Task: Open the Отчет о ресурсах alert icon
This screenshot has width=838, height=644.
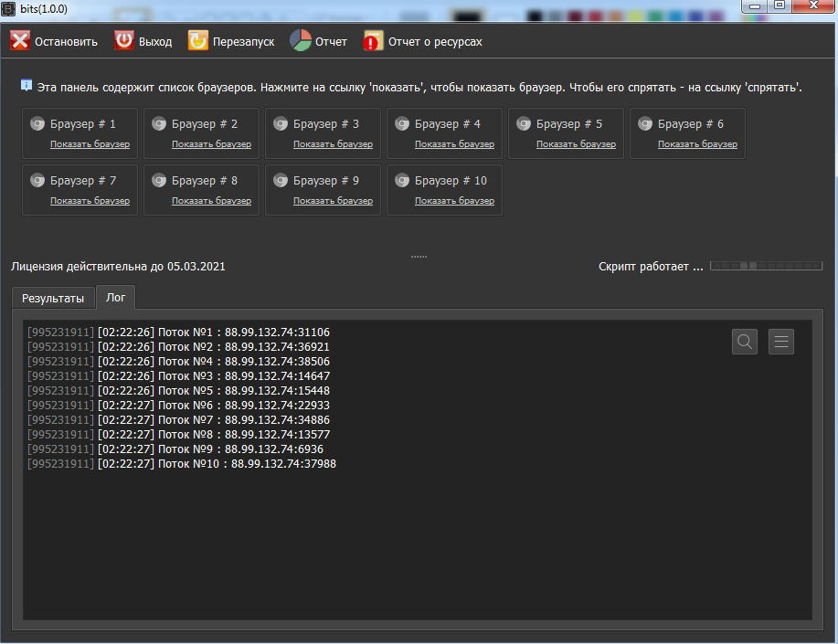Action: [x=373, y=40]
